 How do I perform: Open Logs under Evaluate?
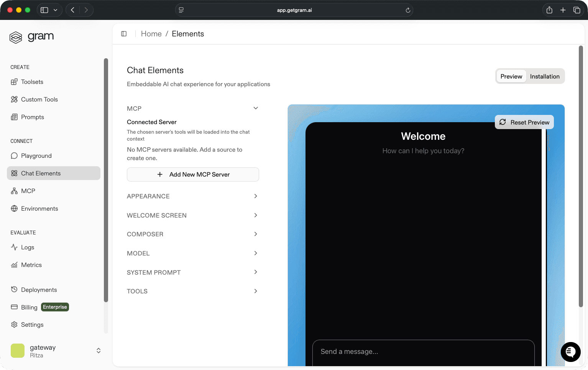coord(27,247)
